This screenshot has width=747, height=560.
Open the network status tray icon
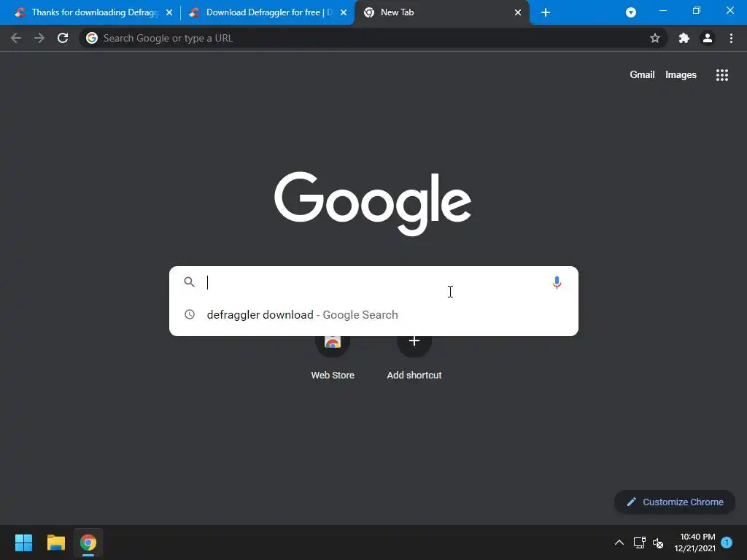[x=639, y=542]
